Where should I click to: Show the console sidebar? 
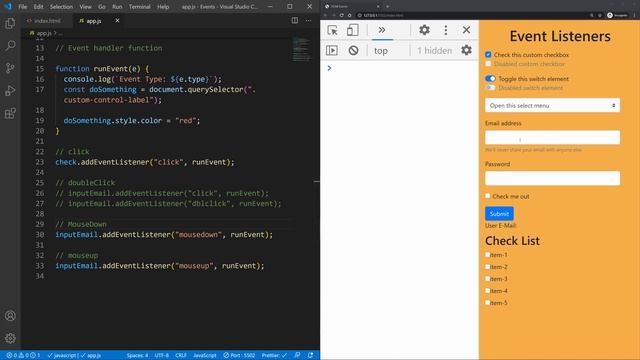(x=332, y=50)
